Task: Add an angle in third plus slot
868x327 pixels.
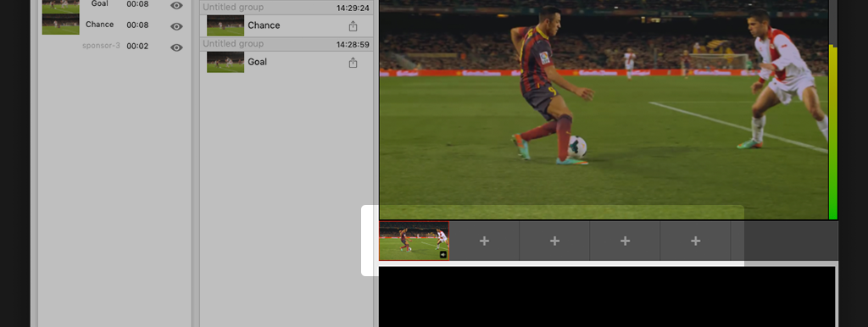Action: [625, 241]
